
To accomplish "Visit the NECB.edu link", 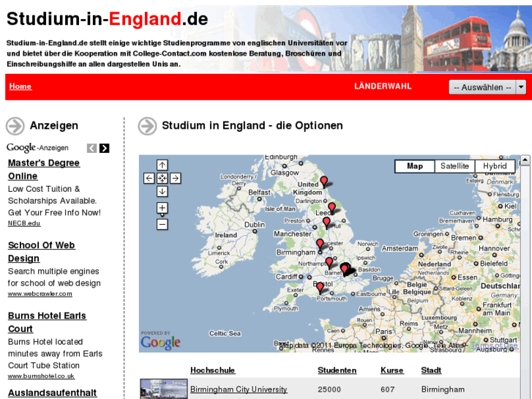I will click(x=24, y=223).
